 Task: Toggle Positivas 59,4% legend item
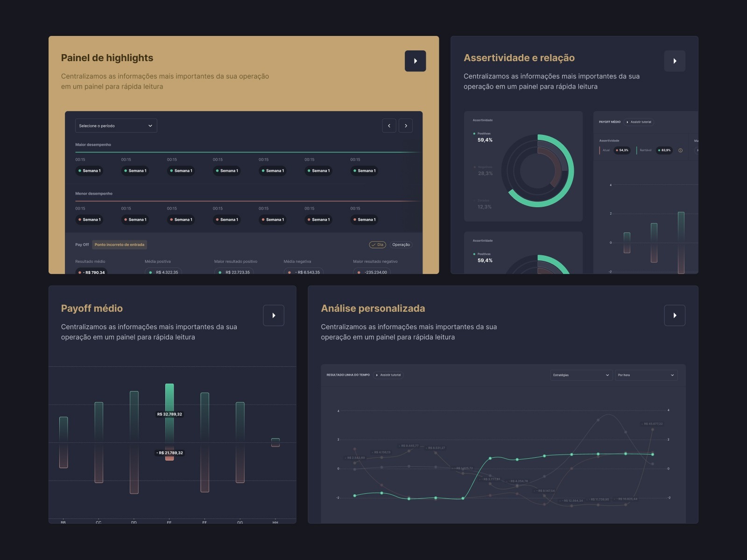[x=483, y=137]
